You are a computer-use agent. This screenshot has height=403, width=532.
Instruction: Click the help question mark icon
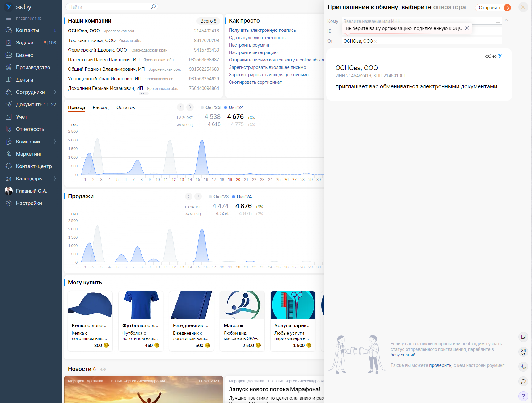[523, 396]
